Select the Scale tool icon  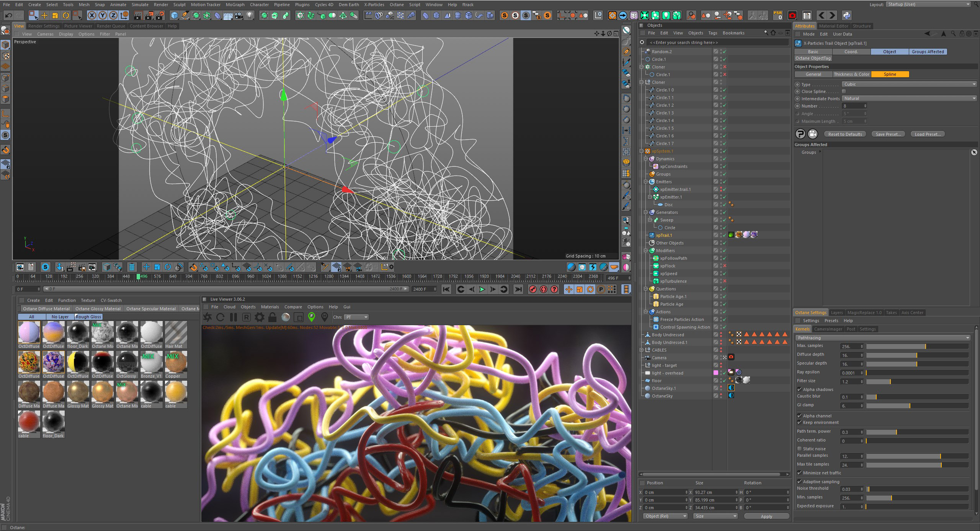click(55, 16)
